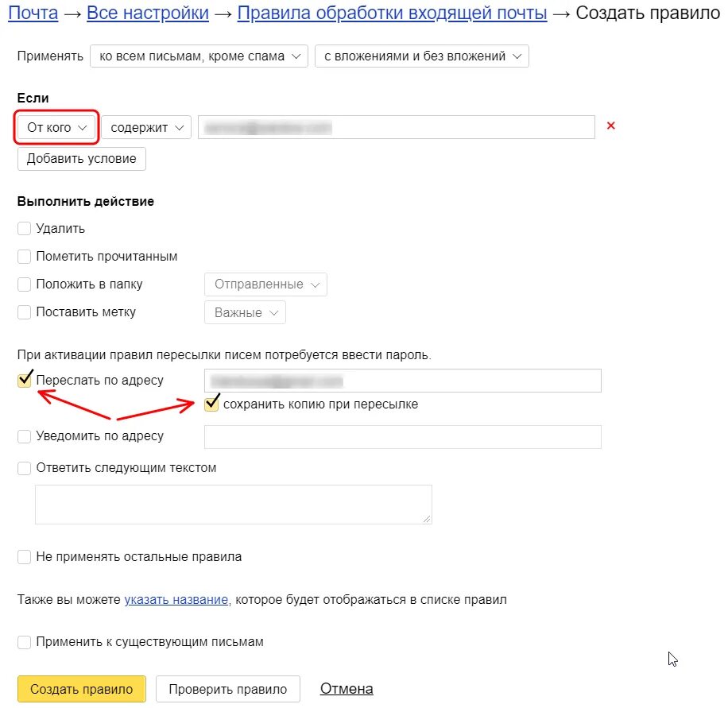Expand the содержит condition dropdown
728x708 pixels.
[x=146, y=127]
